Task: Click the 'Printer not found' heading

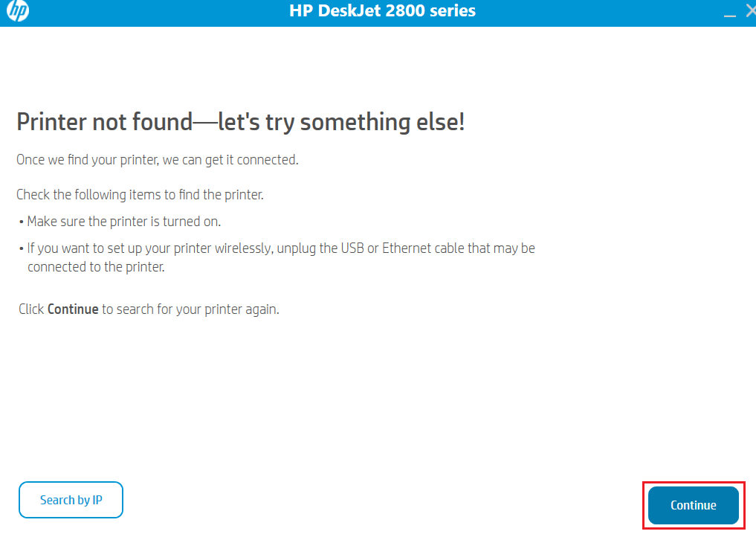Action: pos(239,121)
